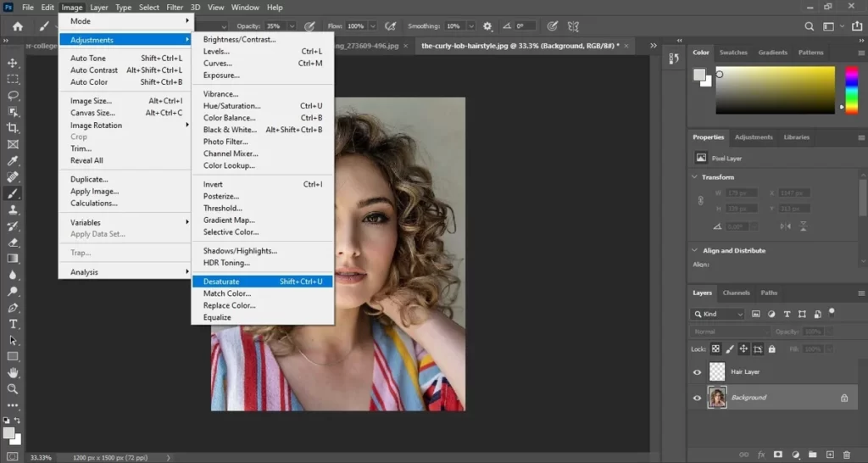Open the Opacity dropdown arrow in options bar
The width and height of the screenshot is (868, 463).
tap(292, 26)
